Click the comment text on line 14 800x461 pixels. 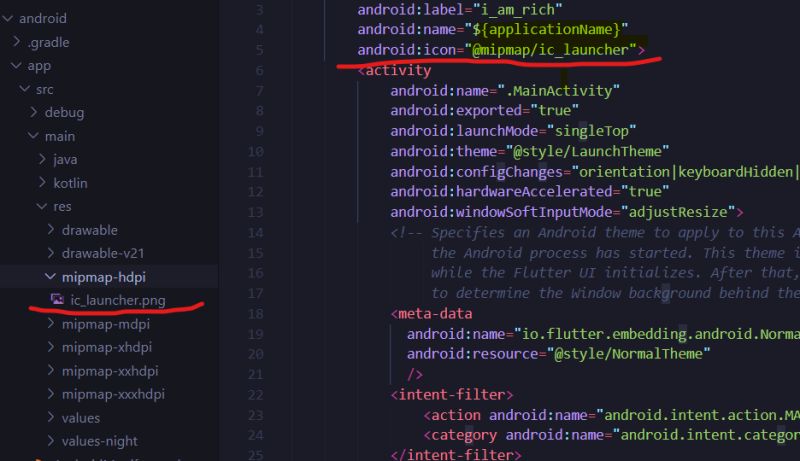coord(595,233)
